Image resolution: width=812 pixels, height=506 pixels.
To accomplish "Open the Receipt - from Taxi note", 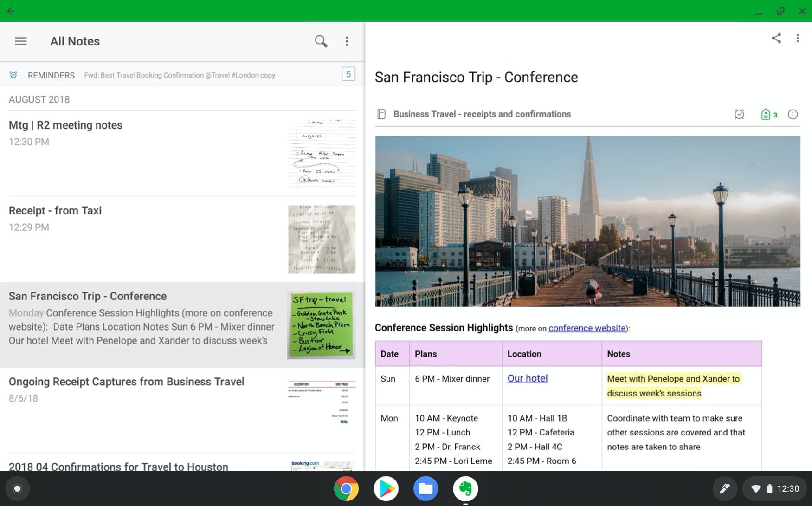I will 182,239.
